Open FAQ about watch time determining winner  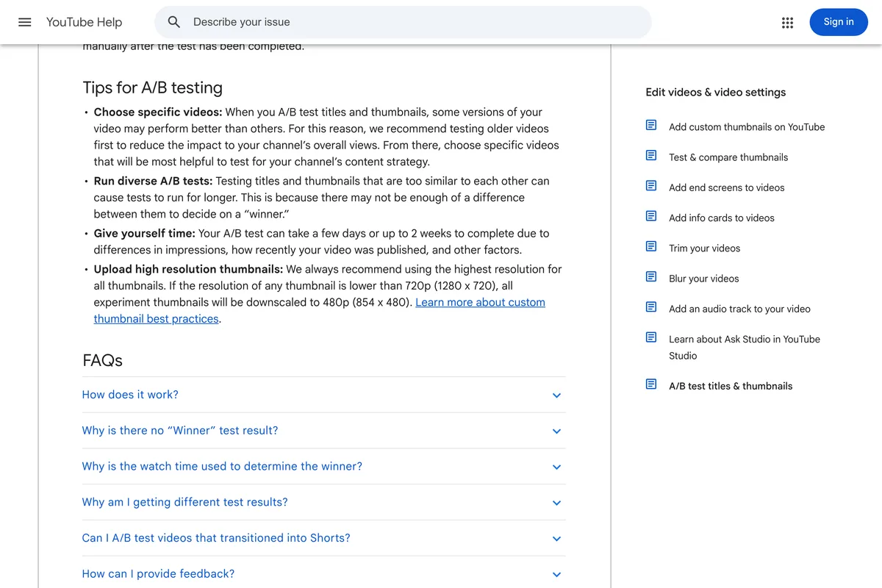pos(324,467)
